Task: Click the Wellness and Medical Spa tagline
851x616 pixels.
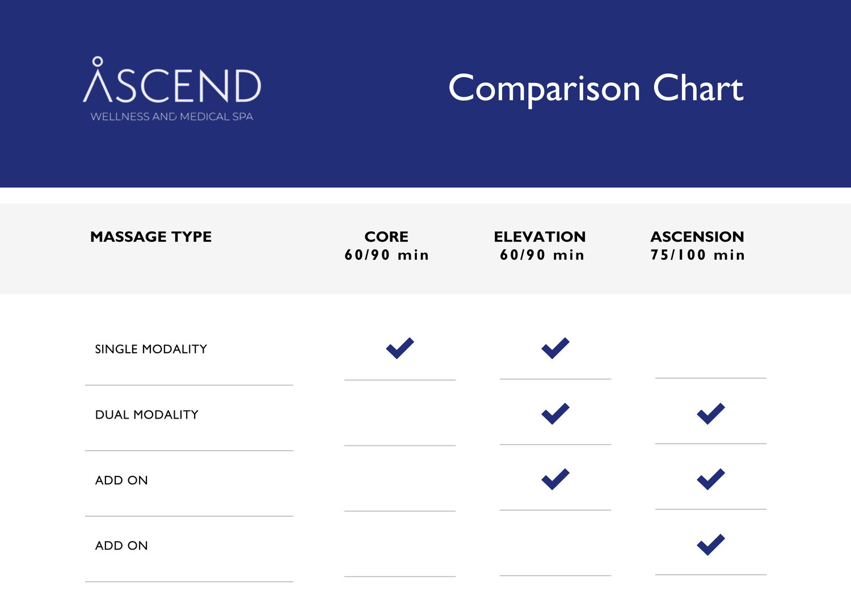Action: (172, 117)
